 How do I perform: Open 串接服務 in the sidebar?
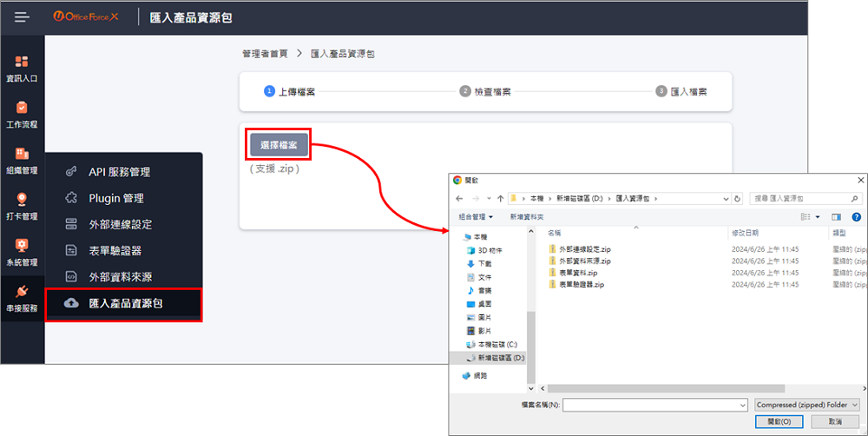23,299
